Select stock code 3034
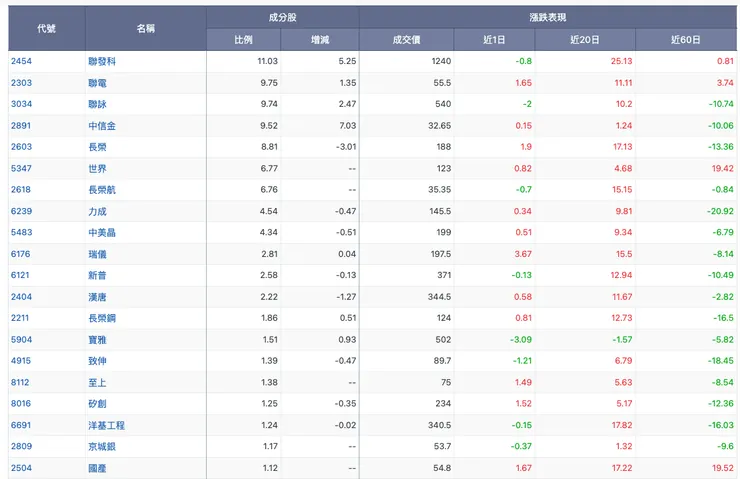Screen dimensions: 740x479 click(21, 104)
